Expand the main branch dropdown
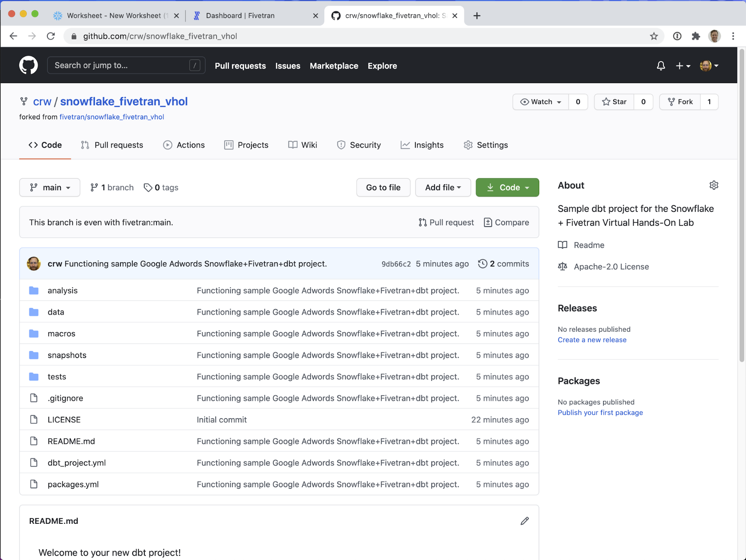Viewport: 746px width, 560px height. tap(50, 187)
